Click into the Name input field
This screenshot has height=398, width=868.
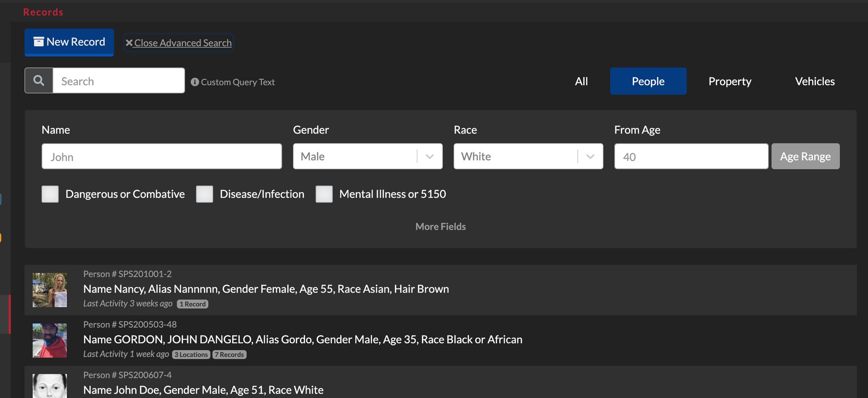161,157
